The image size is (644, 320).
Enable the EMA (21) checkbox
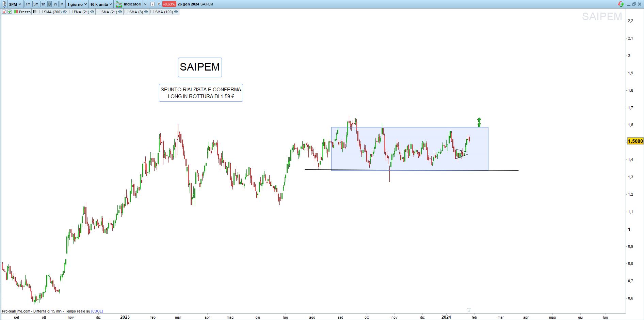coord(71,12)
